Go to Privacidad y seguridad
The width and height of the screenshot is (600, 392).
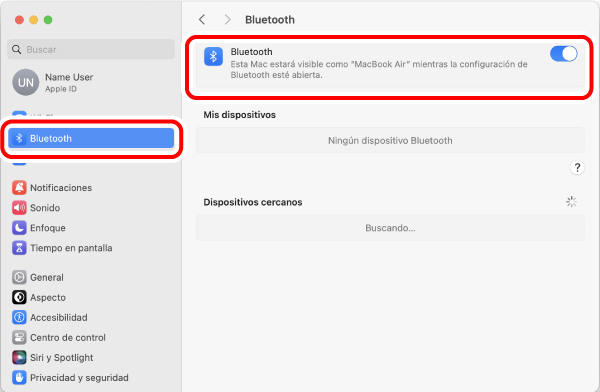coord(70,377)
